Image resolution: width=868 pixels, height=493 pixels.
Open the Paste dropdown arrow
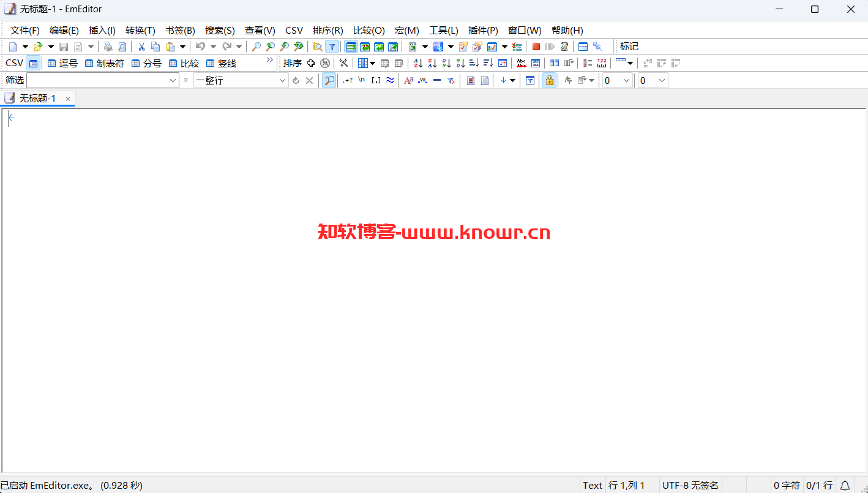coord(182,47)
